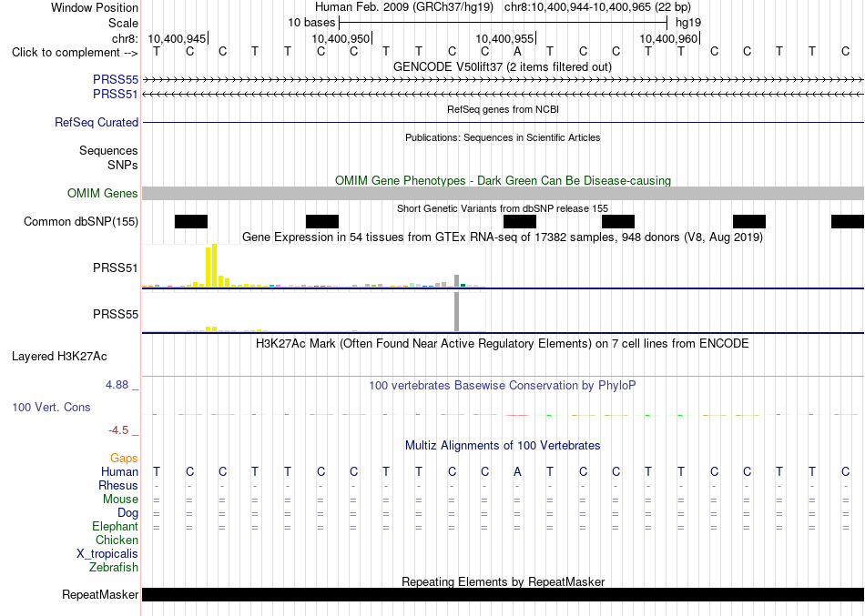
Task: Click the -4.5 PhyloP lower limit value
Action: pyautogui.click(x=118, y=430)
